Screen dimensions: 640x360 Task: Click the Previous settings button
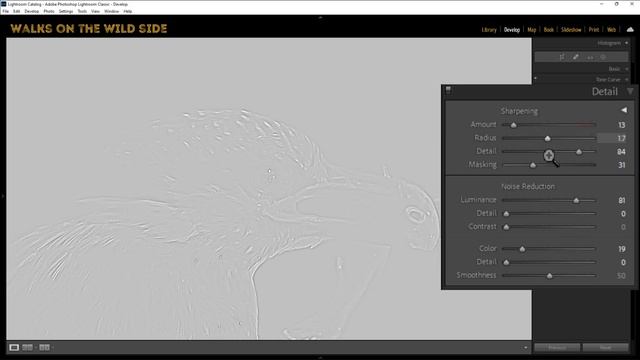(557, 348)
